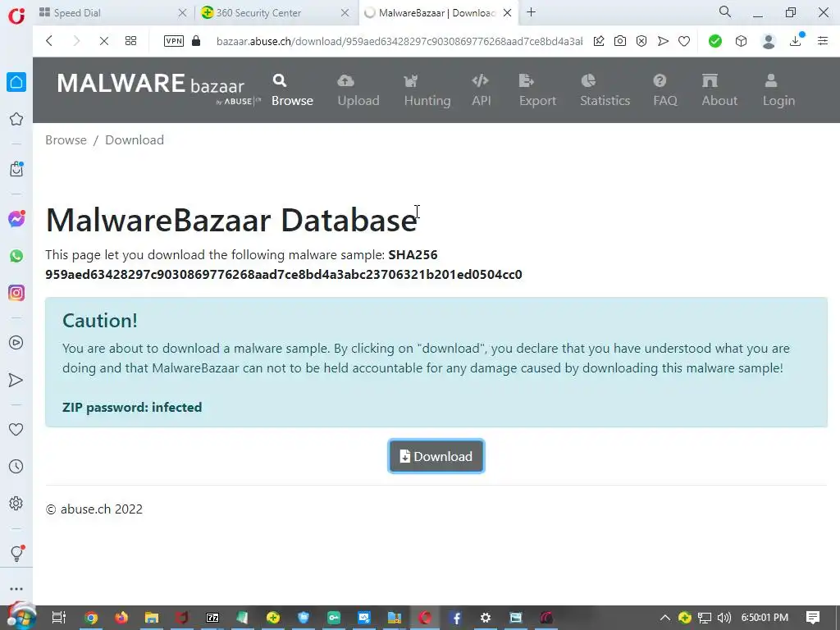
Task: Open Facebook icon on the taskbar
Action: 455,618
